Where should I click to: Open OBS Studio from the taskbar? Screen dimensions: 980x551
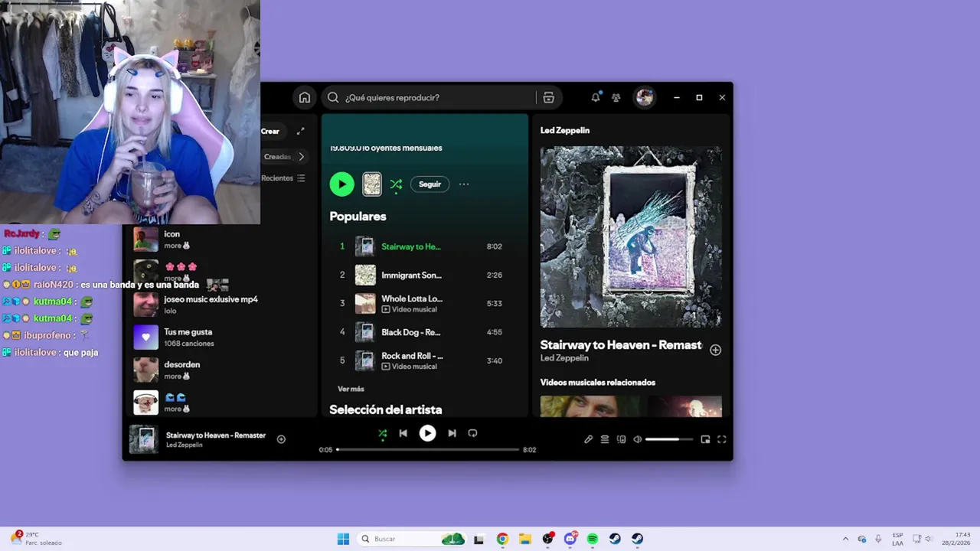tap(547, 539)
